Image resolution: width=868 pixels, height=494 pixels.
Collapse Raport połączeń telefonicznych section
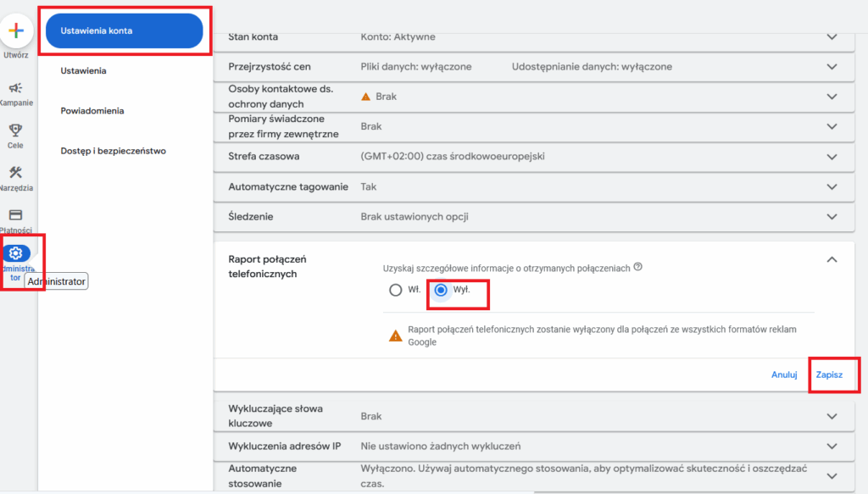point(832,260)
